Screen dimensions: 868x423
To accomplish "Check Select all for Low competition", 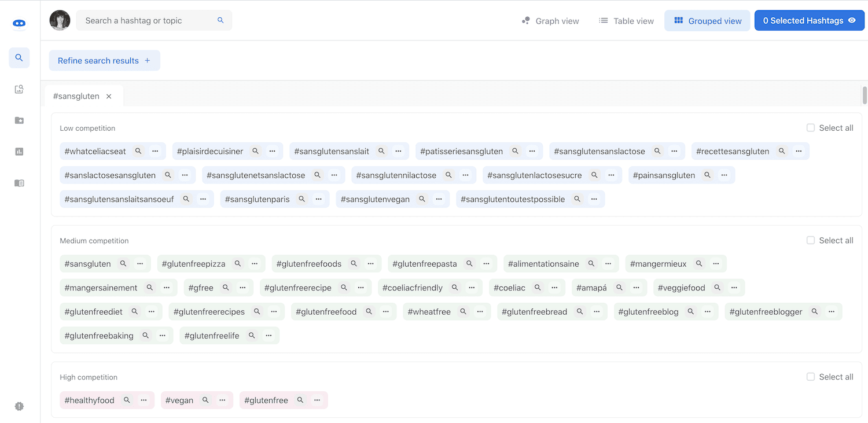I will pyautogui.click(x=811, y=128).
